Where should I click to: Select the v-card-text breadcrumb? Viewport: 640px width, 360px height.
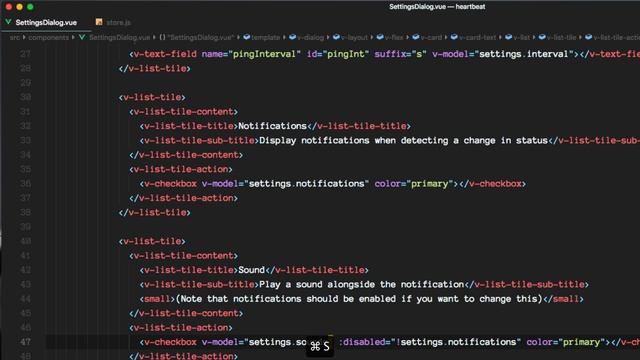click(x=478, y=38)
